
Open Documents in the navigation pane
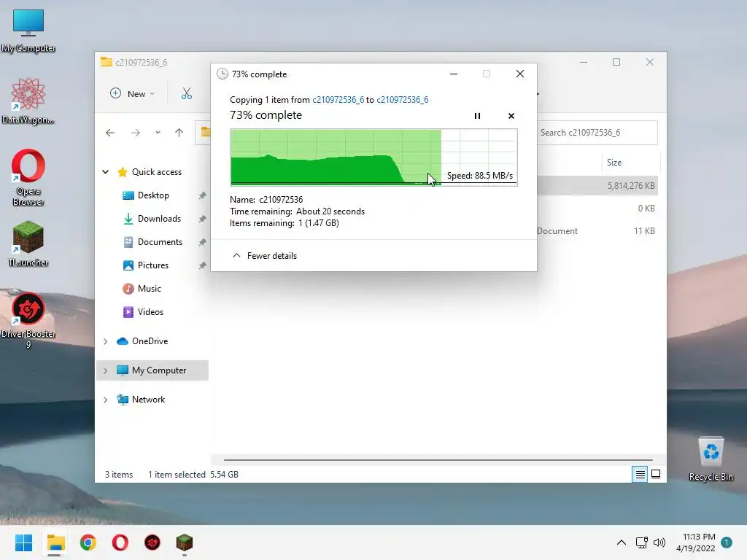(160, 242)
